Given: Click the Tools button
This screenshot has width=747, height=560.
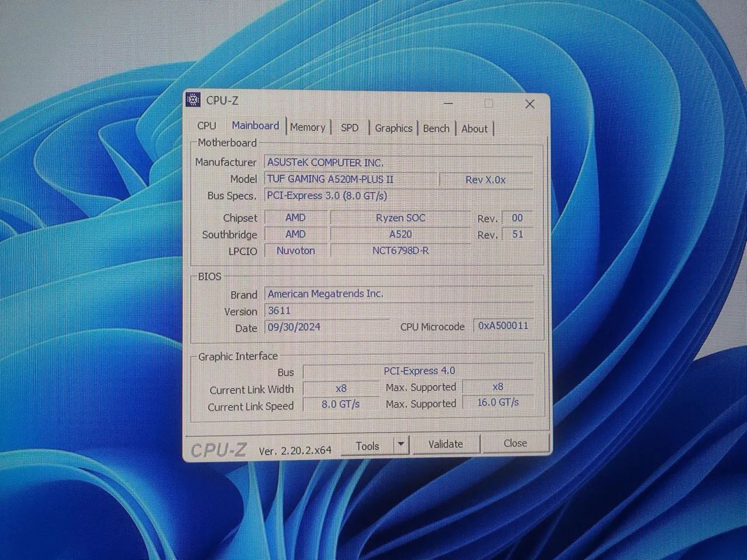Looking at the screenshot, I should [367, 446].
